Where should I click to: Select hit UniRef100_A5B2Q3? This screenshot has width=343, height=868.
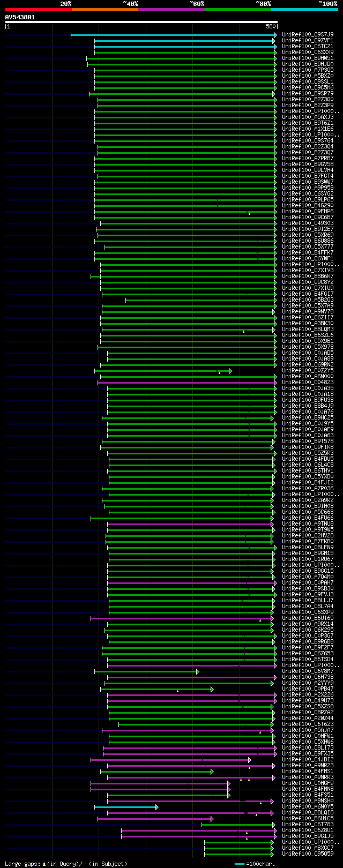308,300
